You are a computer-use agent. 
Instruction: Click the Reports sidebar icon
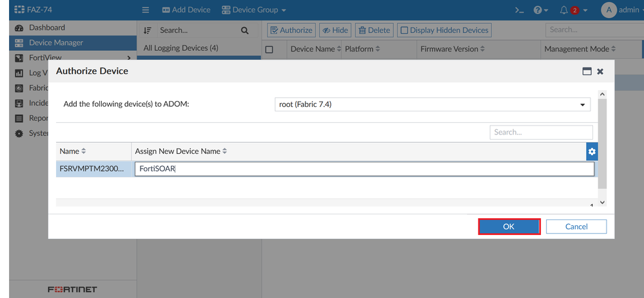point(19,118)
